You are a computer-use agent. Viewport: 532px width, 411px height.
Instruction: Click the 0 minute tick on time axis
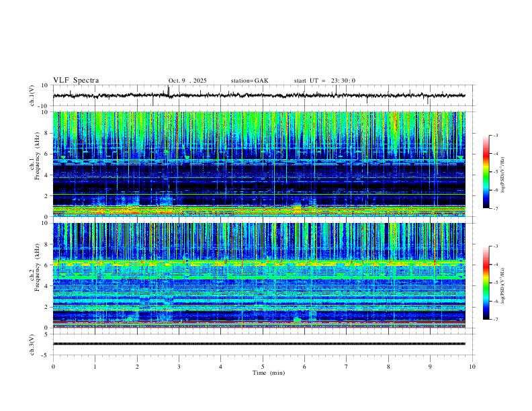point(53,367)
